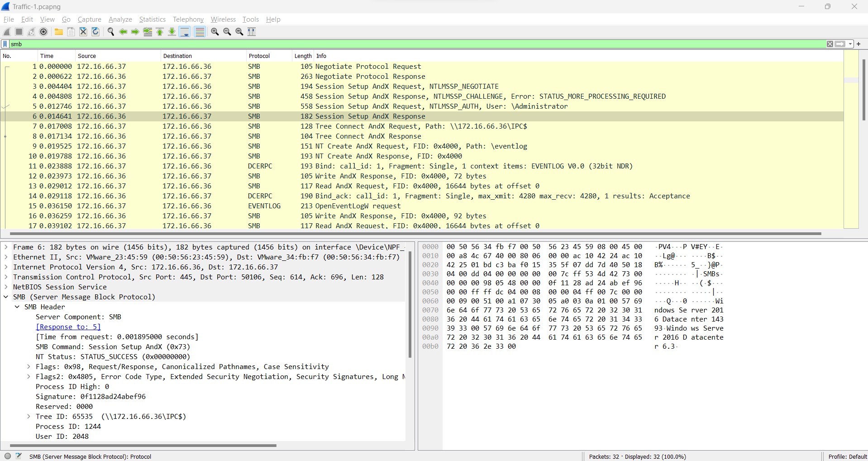Expand the Tree ID 65535 field
This screenshot has width=868, height=461.
pyautogui.click(x=29, y=417)
